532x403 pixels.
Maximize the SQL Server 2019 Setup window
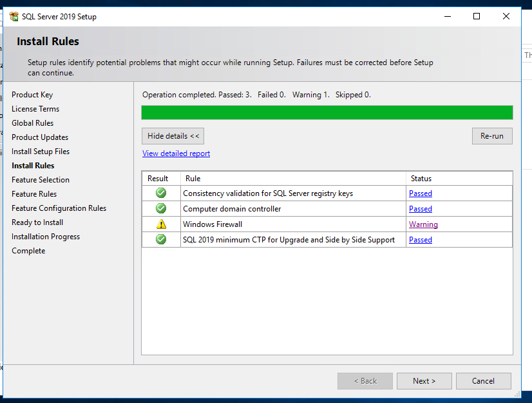pyautogui.click(x=477, y=16)
